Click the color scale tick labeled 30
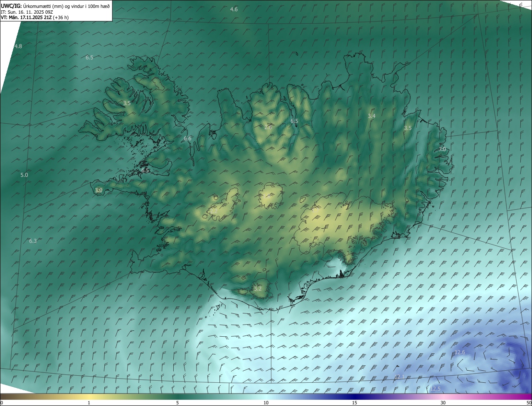Image resolution: width=532 pixels, height=406 pixels. click(443, 403)
